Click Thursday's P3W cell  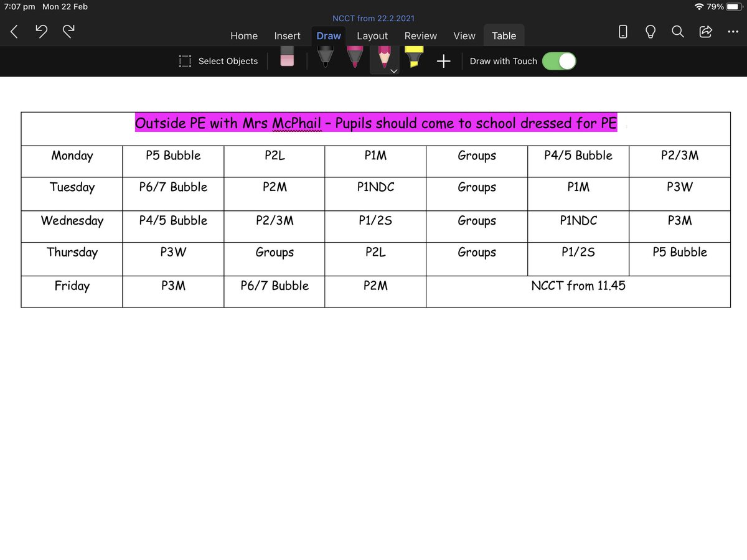173,259
